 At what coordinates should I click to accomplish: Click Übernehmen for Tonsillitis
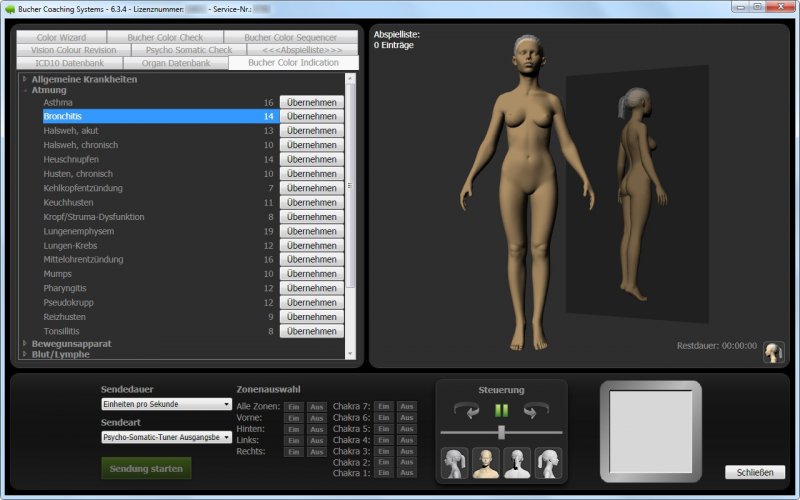(312, 331)
